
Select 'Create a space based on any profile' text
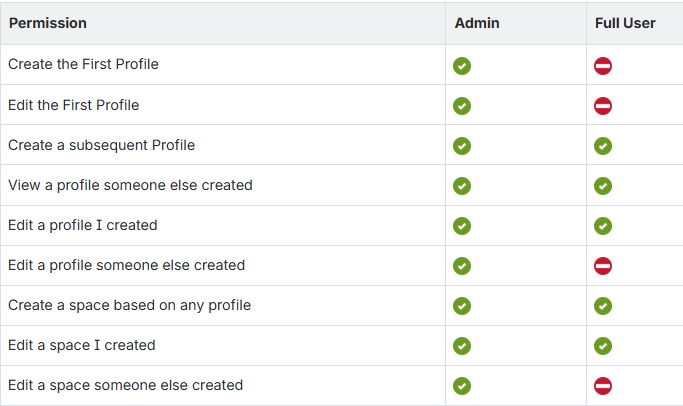click(x=129, y=305)
